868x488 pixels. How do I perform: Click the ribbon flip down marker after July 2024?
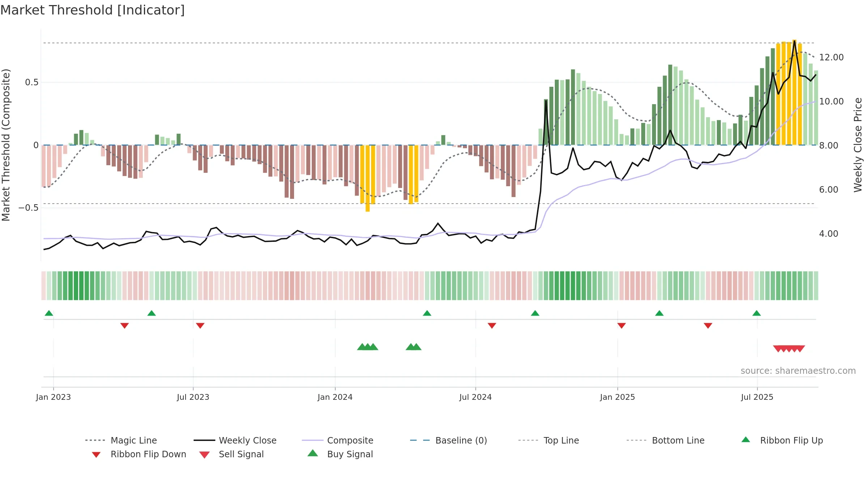pos(492,326)
